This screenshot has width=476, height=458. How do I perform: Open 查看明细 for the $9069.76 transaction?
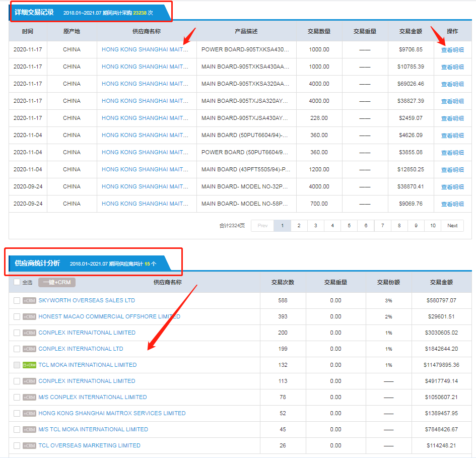click(452, 204)
